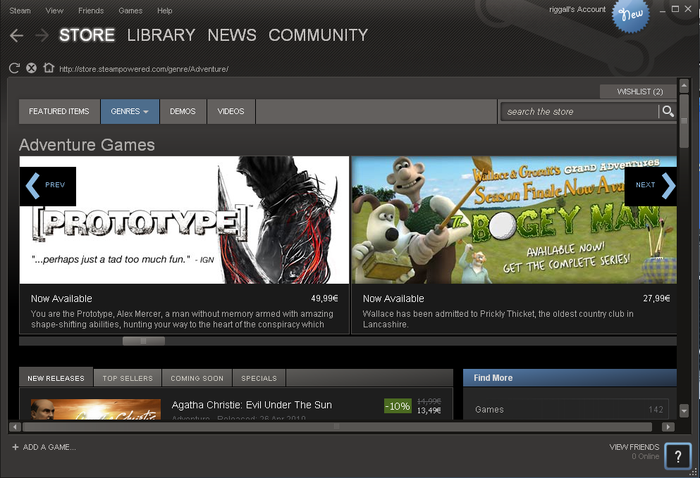Open the Prototype banner image
Screen dimensions: 700x478
click(184, 220)
